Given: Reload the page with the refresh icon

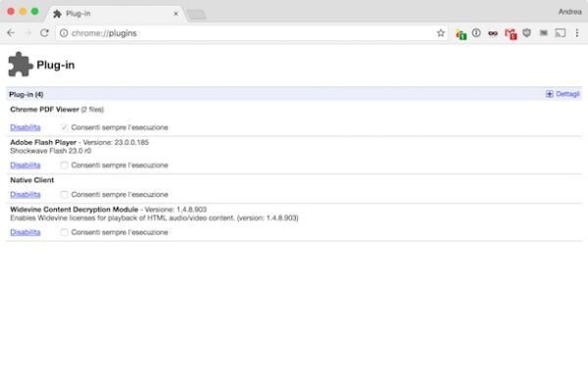Looking at the screenshot, I should point(45,33).
